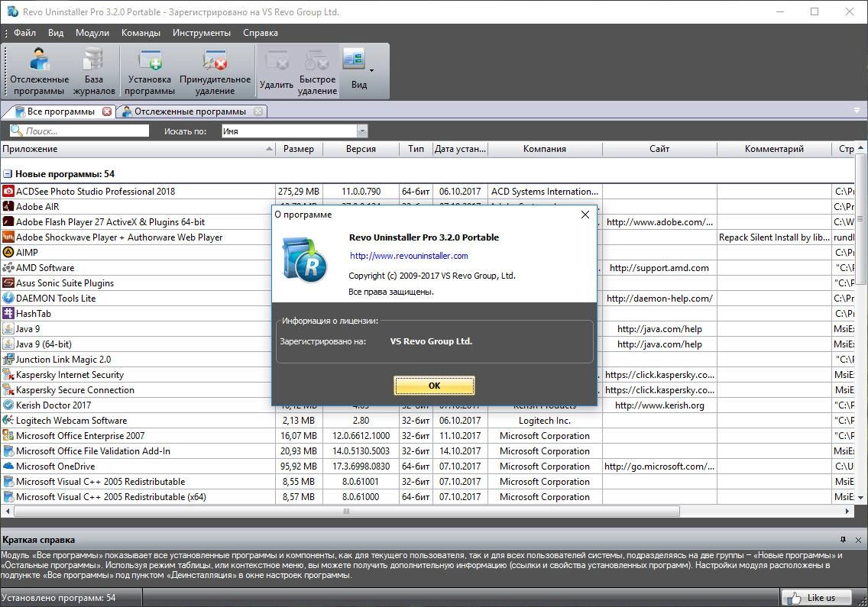Select the Kaspersky Internet Security icon
This screenshot has height=607, width=868.
[x=8, y=375]
